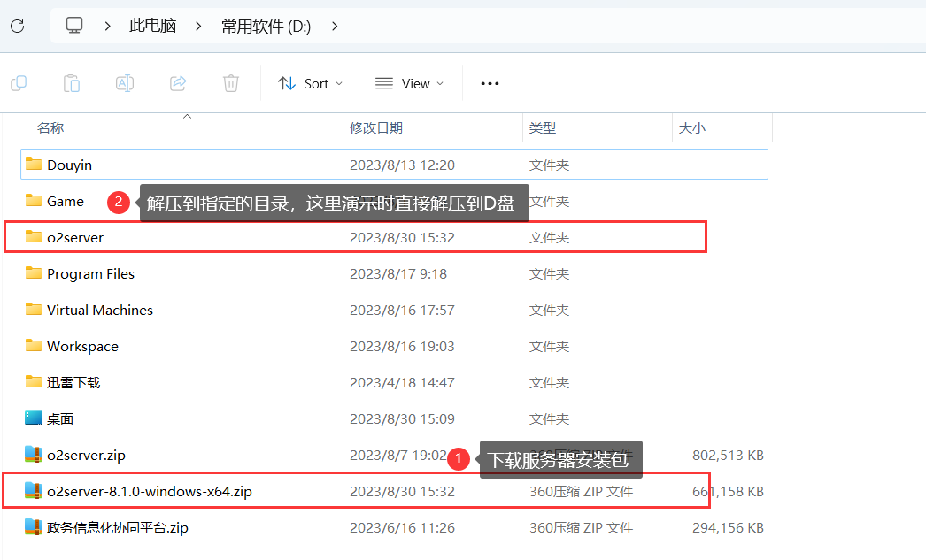This screenshot has width=926, height=560.
Task: Select the Workspace folder icon
Action: click(x=34, y=346)
